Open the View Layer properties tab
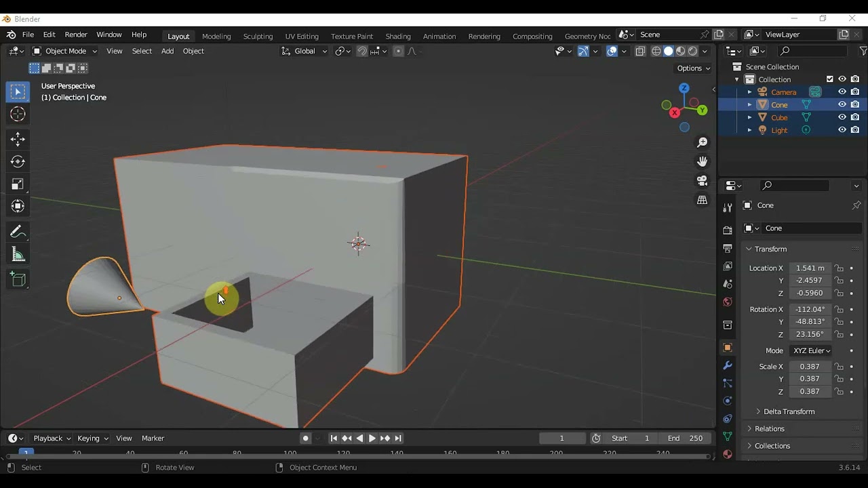The height and width of the screenshot is (488, 868). click(728, 266)
